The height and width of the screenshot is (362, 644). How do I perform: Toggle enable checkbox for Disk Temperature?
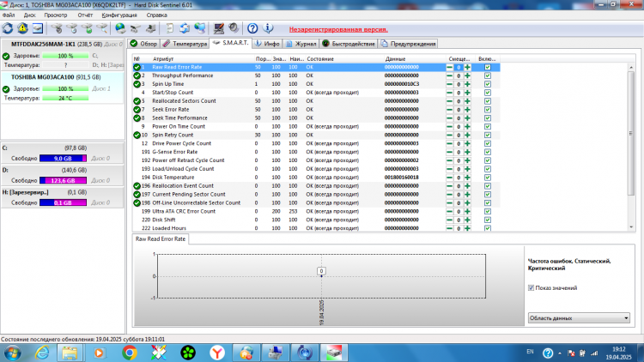tap(488, 178)
